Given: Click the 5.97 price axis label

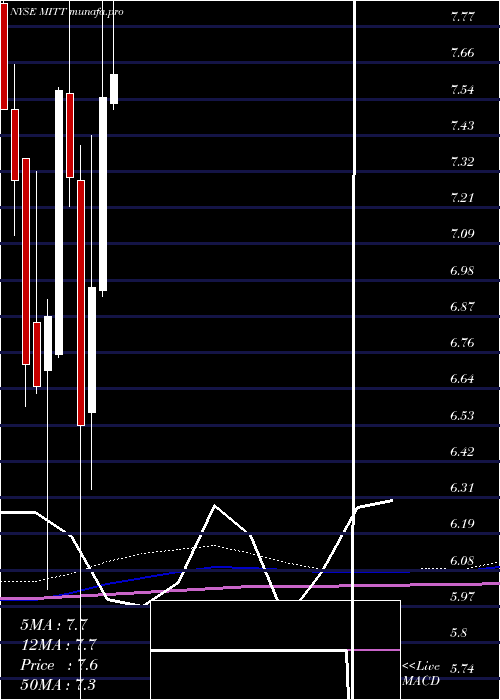Looking at the screenshot, I should [462, 596].
